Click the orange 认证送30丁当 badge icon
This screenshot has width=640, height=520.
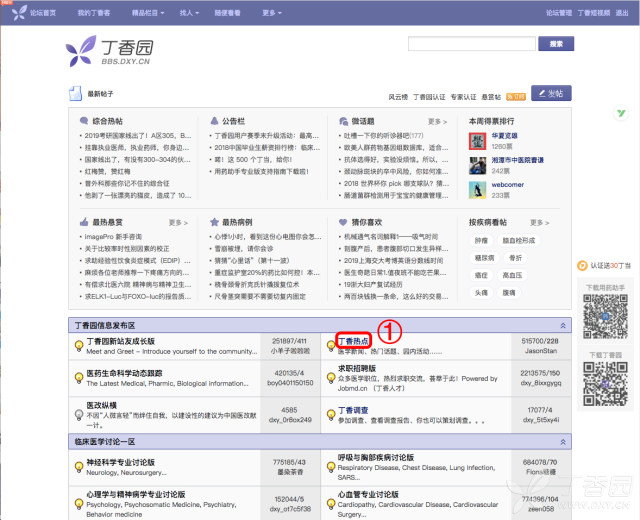582,266
